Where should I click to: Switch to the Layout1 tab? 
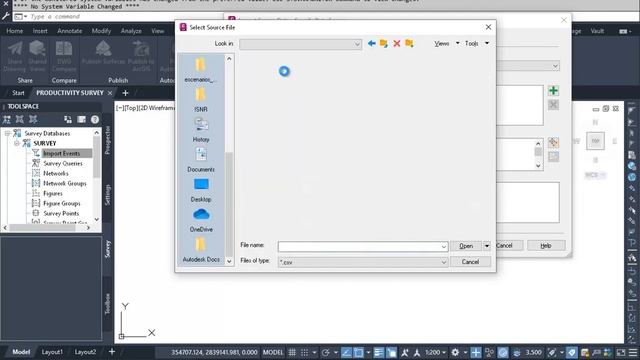(52, 351)
